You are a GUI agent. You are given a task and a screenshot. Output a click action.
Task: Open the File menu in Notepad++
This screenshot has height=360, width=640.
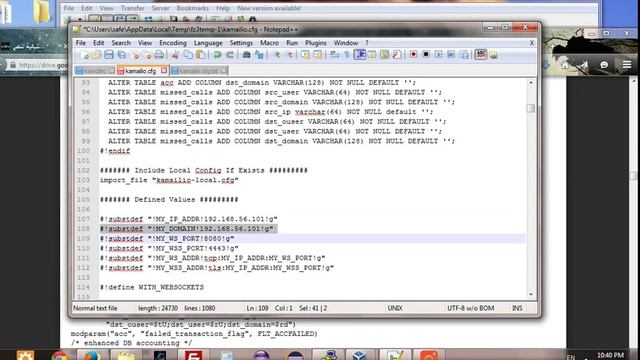(81, 43)
